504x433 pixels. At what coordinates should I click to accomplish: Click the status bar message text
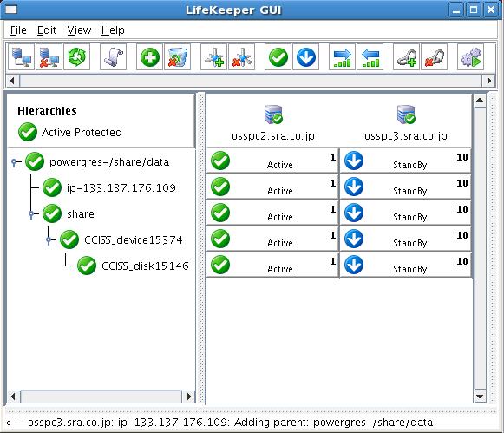(219, 422)
